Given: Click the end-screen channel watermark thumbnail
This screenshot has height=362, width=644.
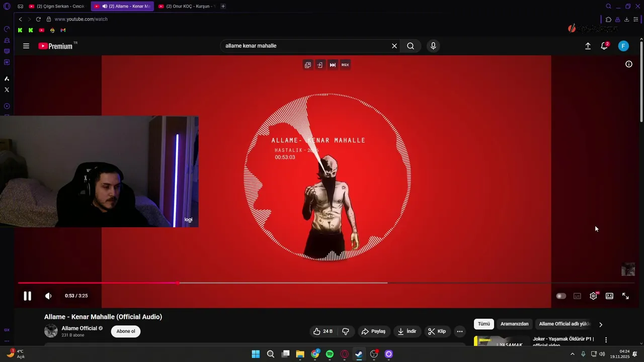Looking at the screenshot, I should point(628,269).
